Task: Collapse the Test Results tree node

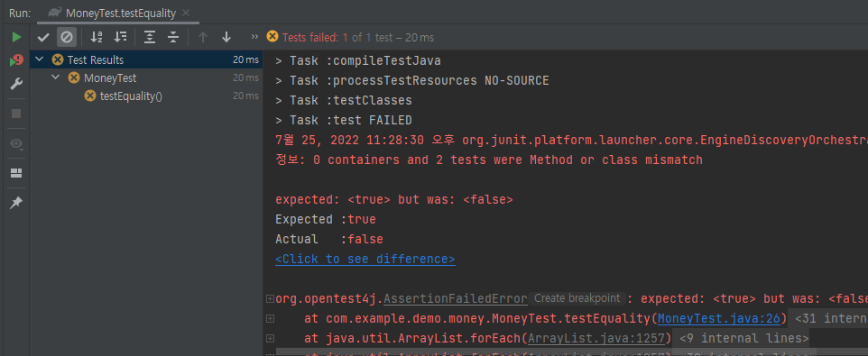Action: tap(40, 59)
